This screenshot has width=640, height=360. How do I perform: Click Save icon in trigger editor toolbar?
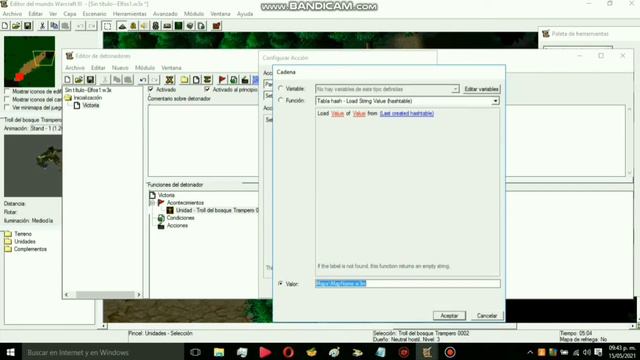click(90, 80)
